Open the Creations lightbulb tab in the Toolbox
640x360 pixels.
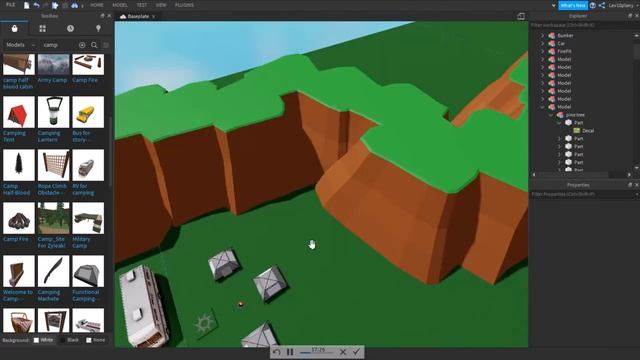coord(98,29)
